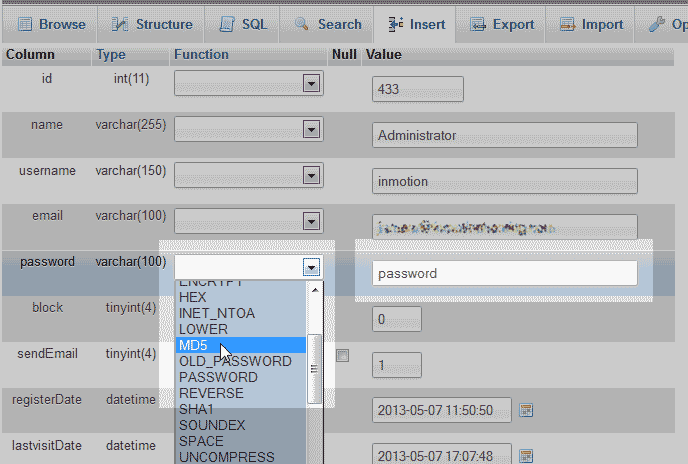Switch to the Structure tab
The width and height of the screenshot is (688, 464).
[152, 24]
